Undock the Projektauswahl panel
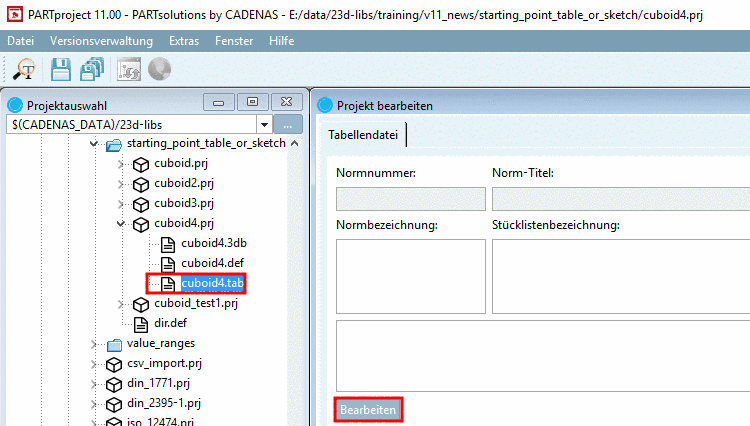 click(253, 102)
